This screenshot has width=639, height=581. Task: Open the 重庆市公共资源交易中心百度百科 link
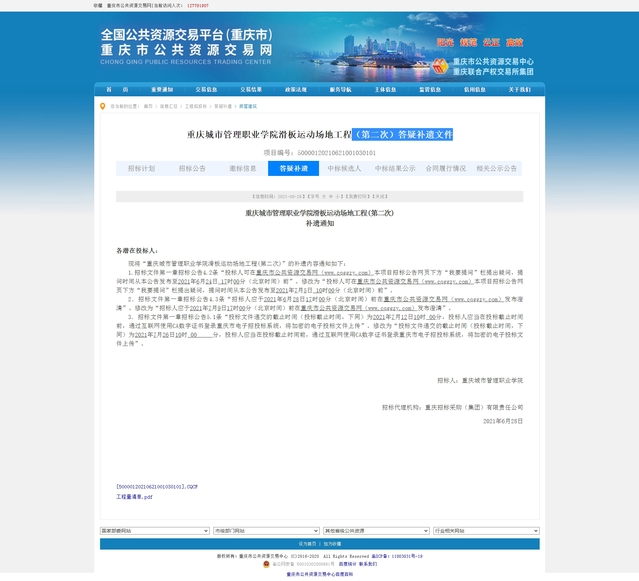coord(320,574)
